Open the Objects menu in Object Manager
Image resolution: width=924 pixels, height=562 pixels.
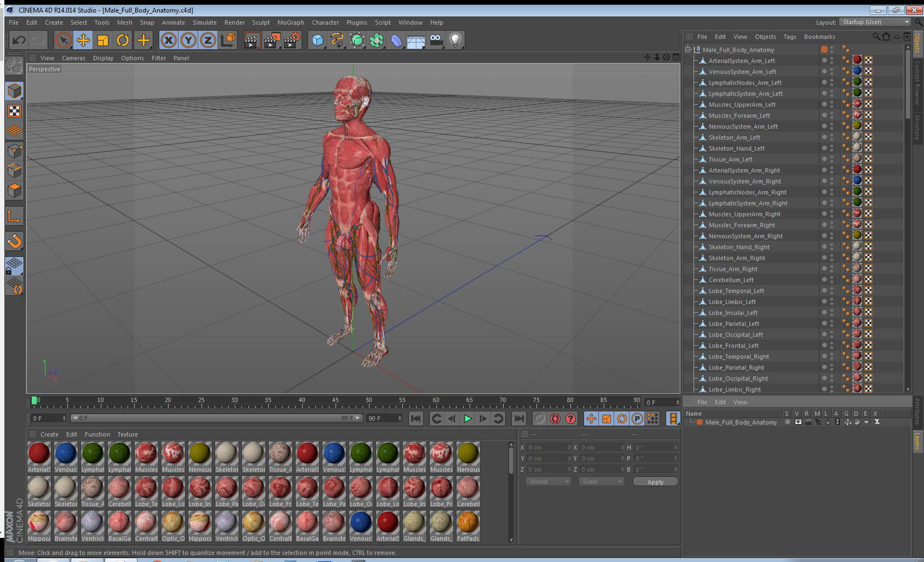(x=765, y=37)
